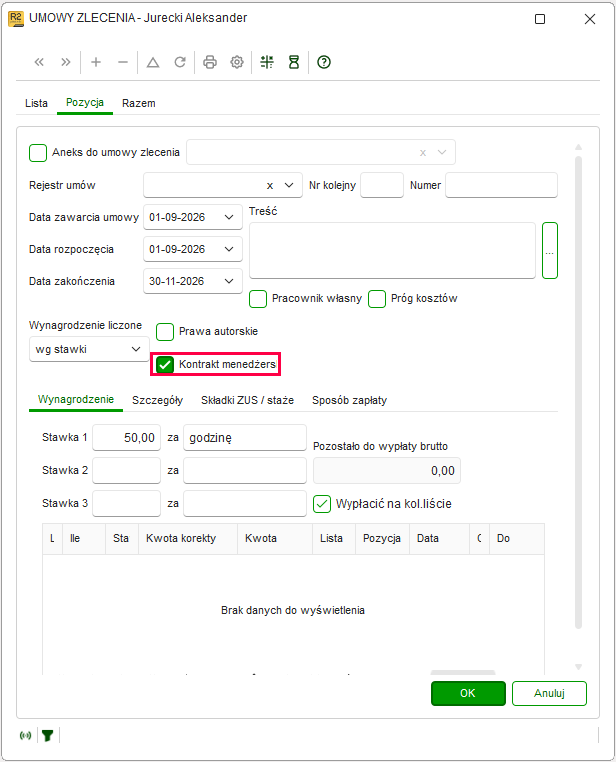Open the Treść ellipsis editor button
This screenshot has width=616, height=762.
(549, 251)
